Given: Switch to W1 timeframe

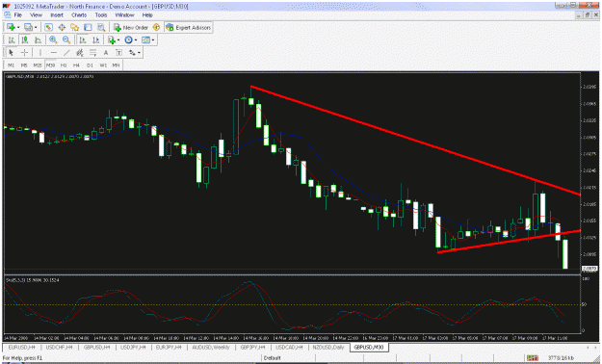Looking at the screenshot, I should [103, 65].
